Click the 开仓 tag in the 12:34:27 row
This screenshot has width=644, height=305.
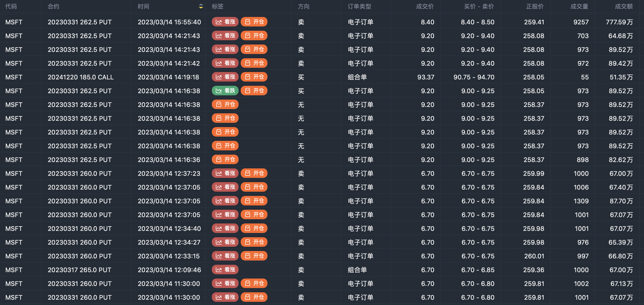click(254, 242)
